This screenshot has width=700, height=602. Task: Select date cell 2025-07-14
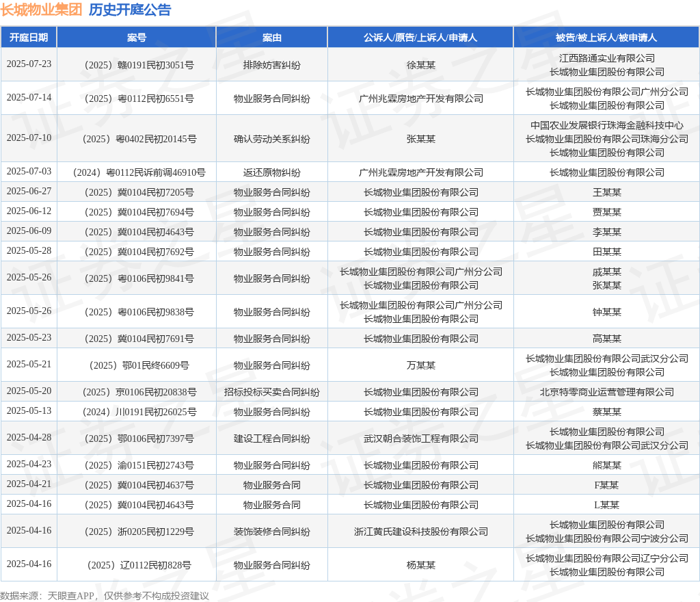click(29, 97)
